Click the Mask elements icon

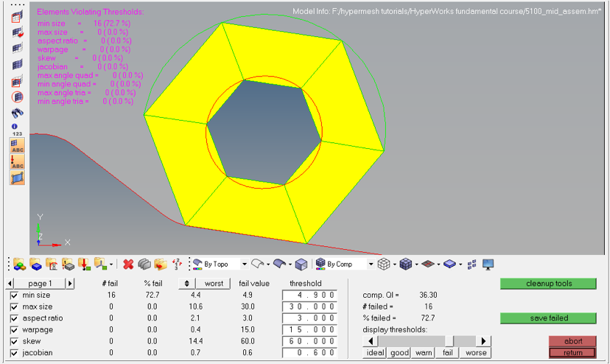point(17,17)
